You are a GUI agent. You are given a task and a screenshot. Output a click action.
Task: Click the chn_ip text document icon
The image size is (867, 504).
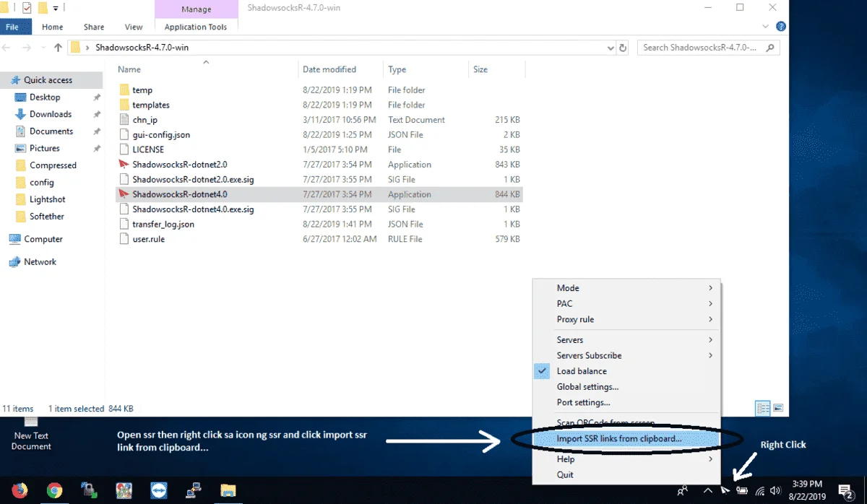pos(124,120)
